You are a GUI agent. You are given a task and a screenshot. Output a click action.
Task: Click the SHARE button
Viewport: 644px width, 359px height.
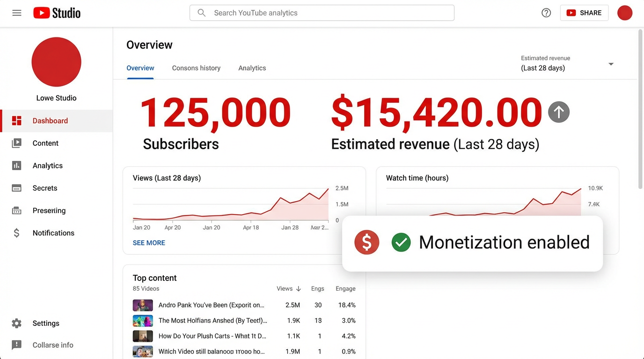[584, 13]
